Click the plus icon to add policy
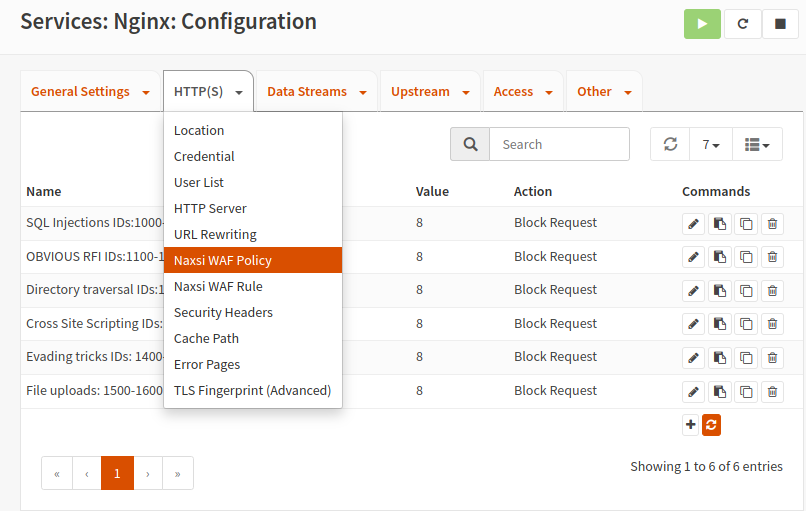806x511 pixels. click(x=691, y=425)
